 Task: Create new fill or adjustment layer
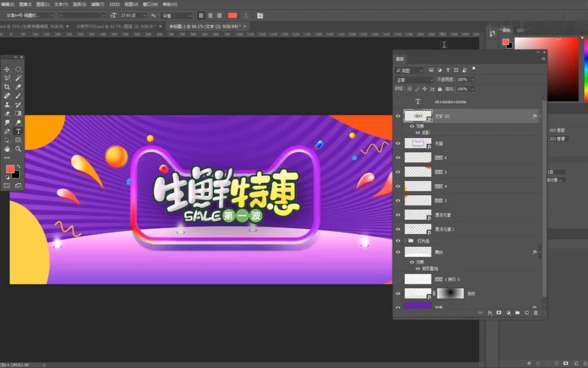[x=508, y=313]
